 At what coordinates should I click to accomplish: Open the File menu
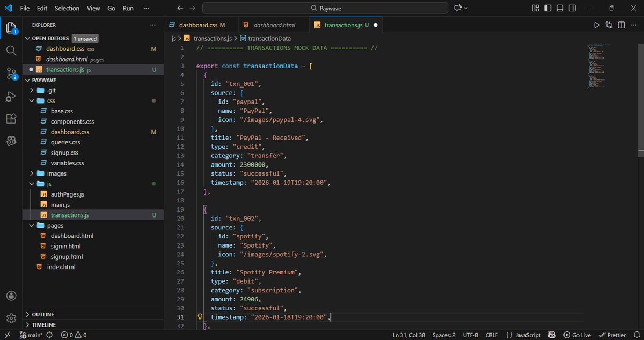pyautogui.click(x=25, y=8)
